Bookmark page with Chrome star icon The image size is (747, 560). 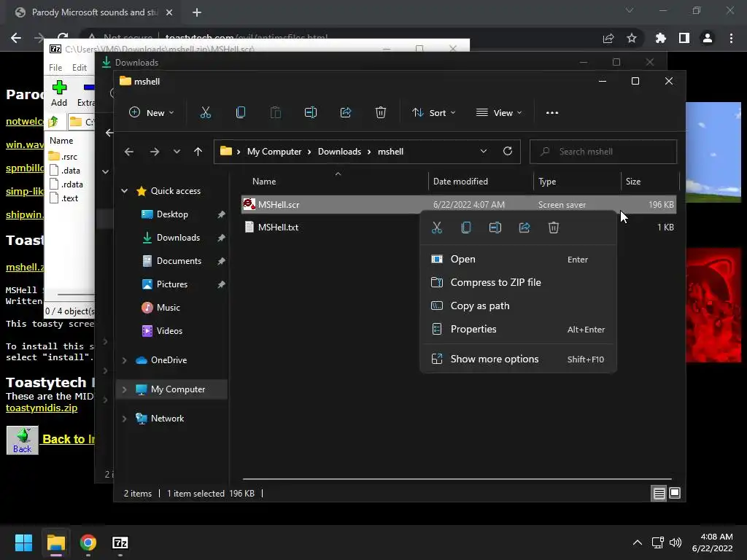(x=632, y=38)
